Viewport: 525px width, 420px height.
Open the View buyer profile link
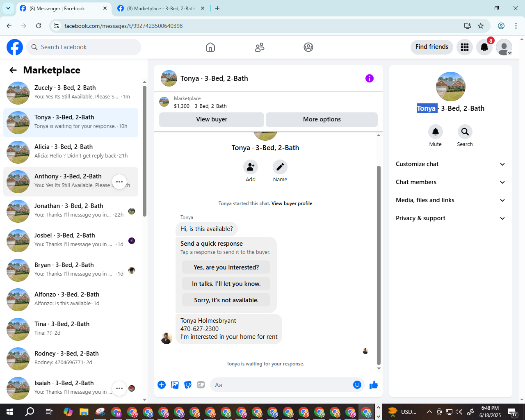292,203
